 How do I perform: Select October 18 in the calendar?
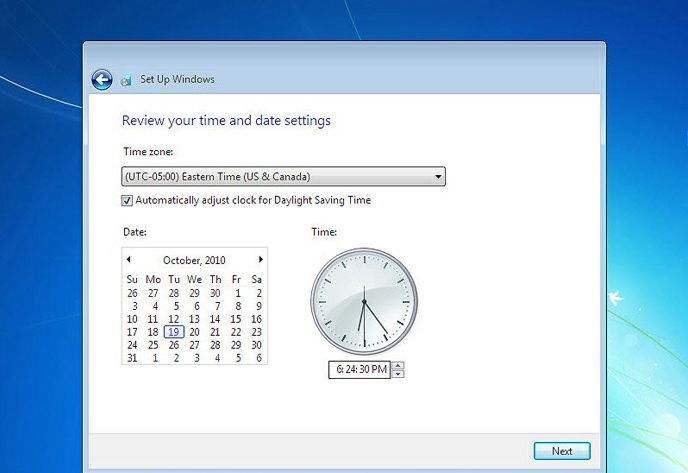tap(153, 332)
